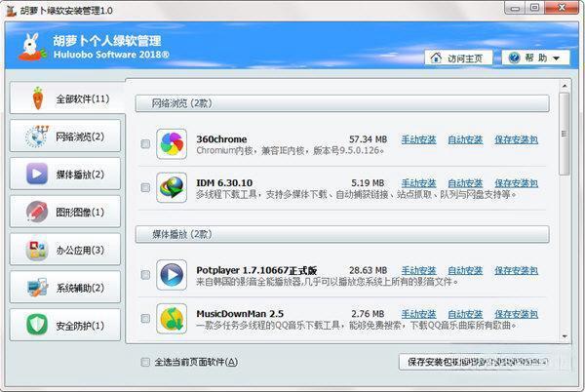Maximize the window from title bar
This screenshot has width=585, height=392.
pyautogui.click(x=534, y=8)
